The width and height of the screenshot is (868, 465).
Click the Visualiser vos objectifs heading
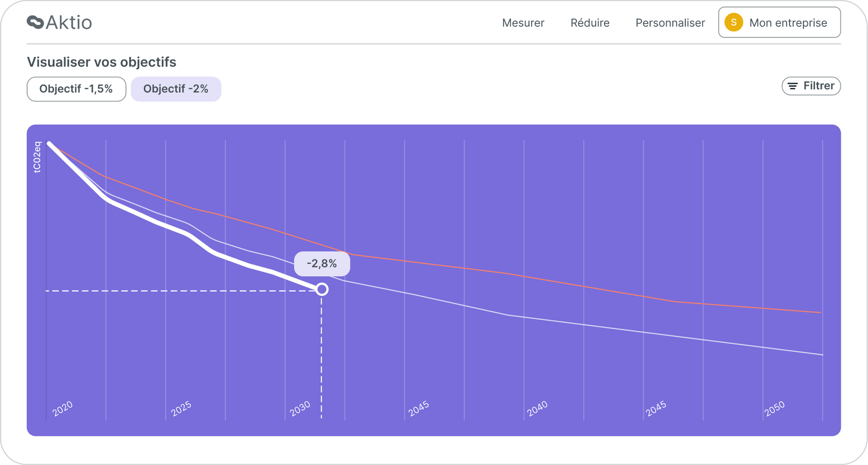(x=101, y=62)
